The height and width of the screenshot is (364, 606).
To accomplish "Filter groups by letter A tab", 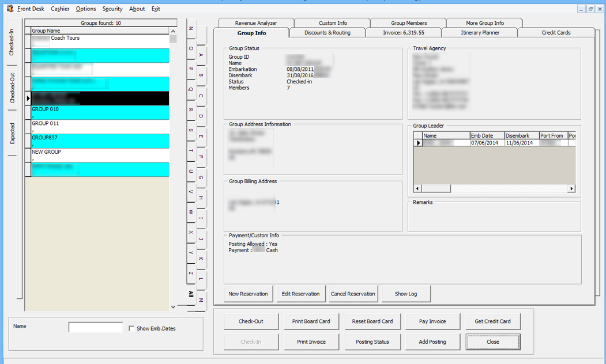I will tap(201, 55).
